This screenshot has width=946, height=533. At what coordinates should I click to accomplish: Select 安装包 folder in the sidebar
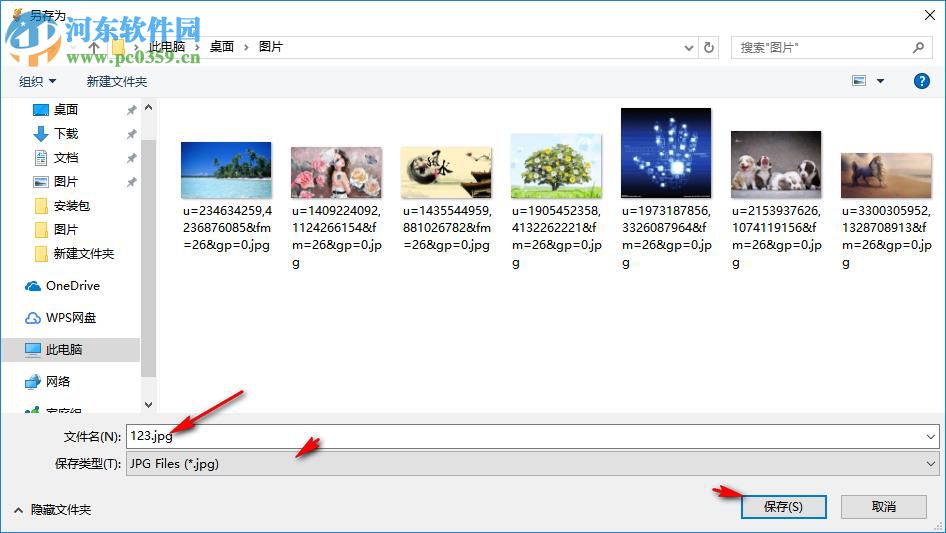tap(71, 206)
